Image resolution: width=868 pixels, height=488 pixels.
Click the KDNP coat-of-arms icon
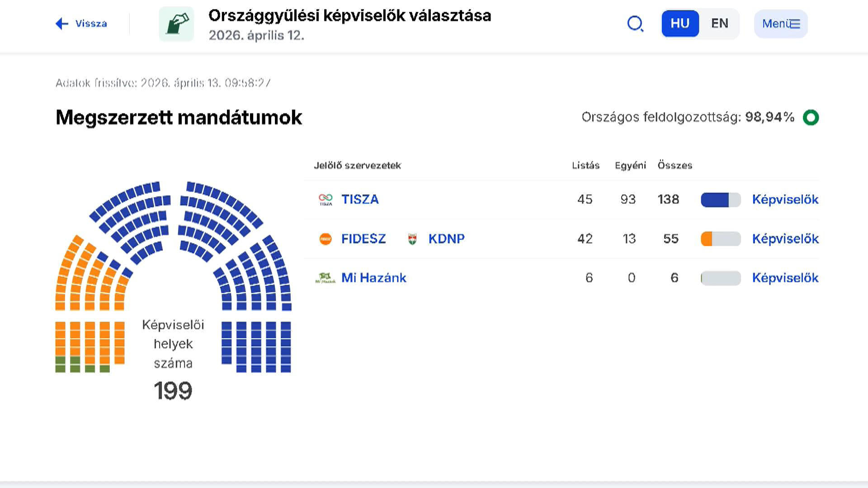tap(412, 239)
